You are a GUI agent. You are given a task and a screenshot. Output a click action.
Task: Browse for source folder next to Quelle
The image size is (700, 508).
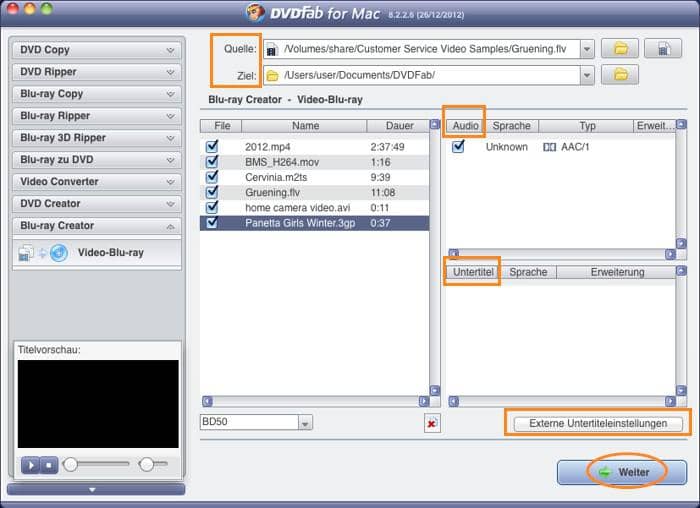(x=620, y=48)
